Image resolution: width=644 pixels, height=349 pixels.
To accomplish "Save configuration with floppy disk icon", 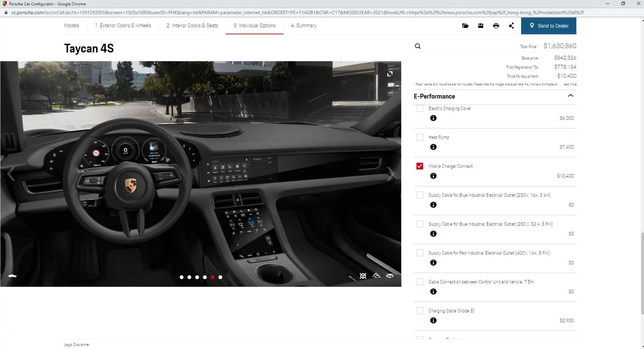I will click(480, 26).
